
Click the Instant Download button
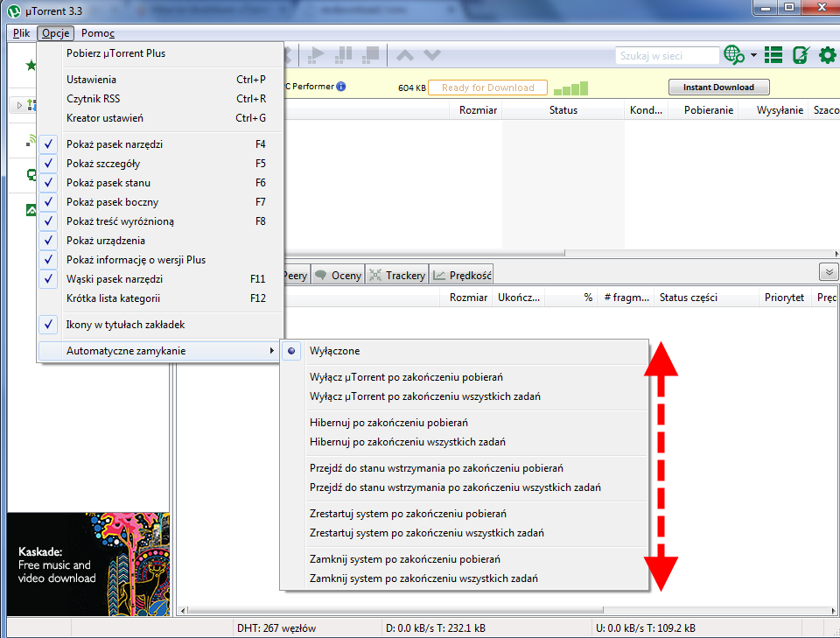click(719, 88)
